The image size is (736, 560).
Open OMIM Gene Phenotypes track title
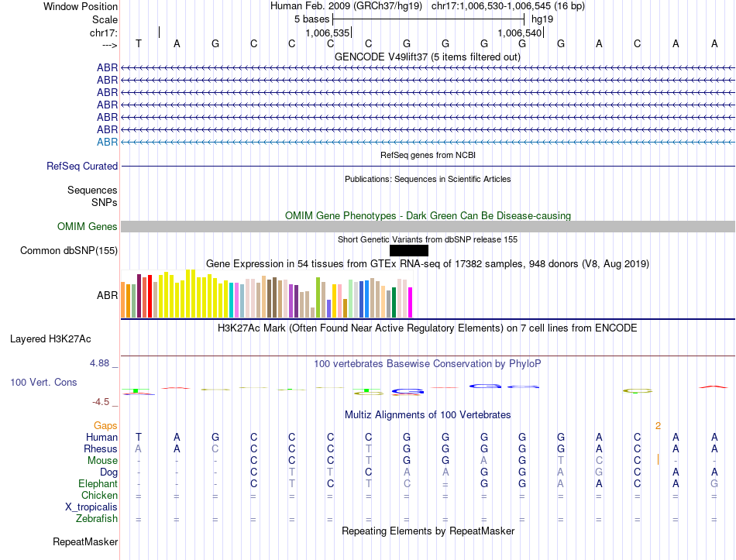click(x=428, y=215)
